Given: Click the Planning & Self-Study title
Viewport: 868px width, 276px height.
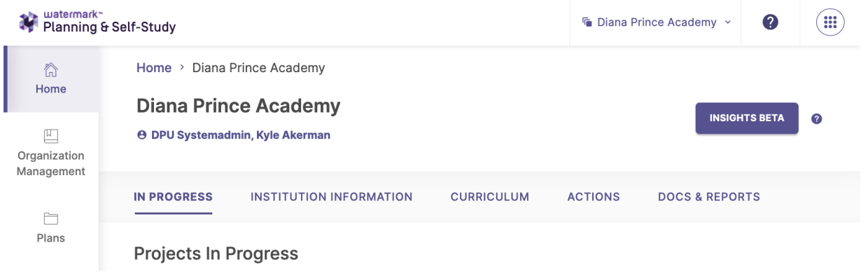Looking at the screenshot, I should [109, 27].
